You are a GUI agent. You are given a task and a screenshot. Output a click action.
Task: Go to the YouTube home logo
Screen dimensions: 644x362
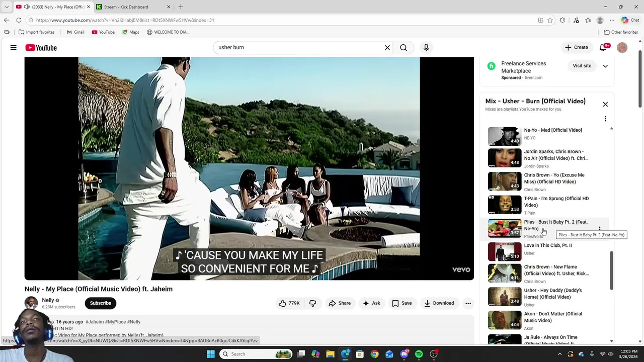pos(41,48)
